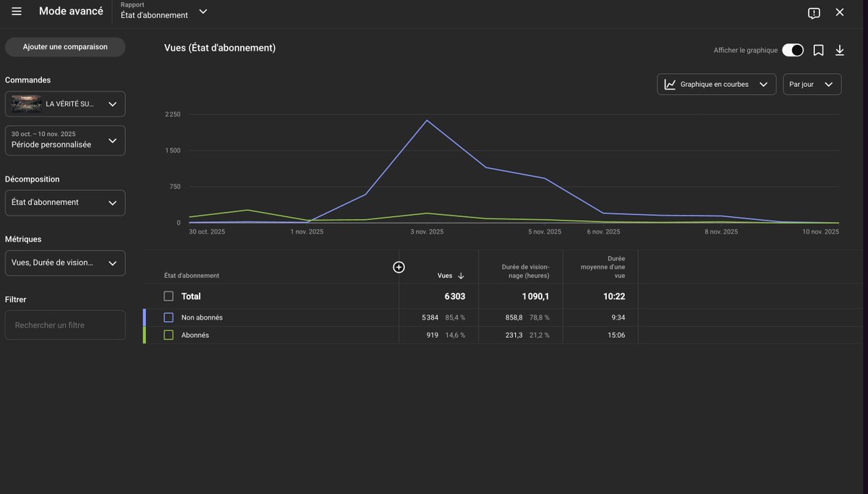Send feedback via exclamation bubble icon

pos(814,13)
